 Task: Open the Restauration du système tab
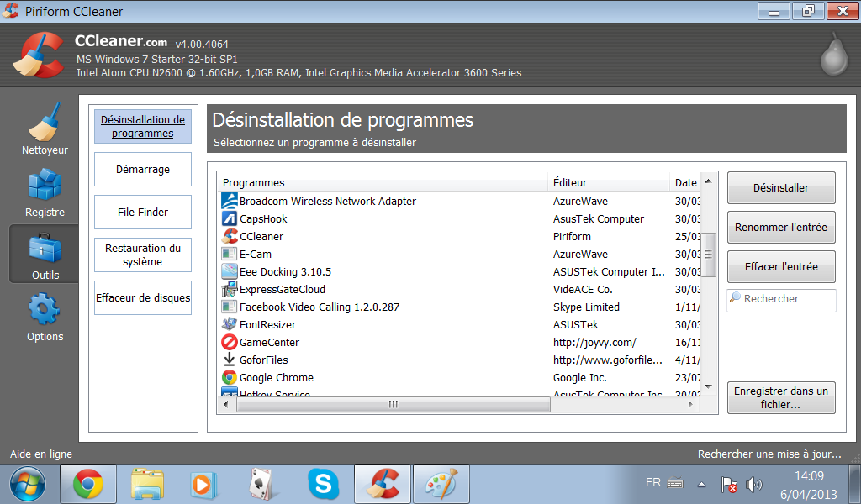pos(143,255)
